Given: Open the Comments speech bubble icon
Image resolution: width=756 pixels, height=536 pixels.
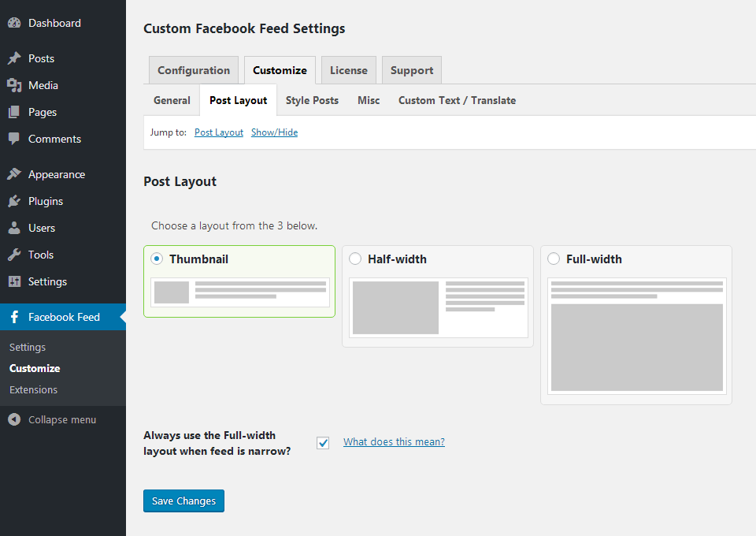Looking at the screenshot, I should (14, 139).
